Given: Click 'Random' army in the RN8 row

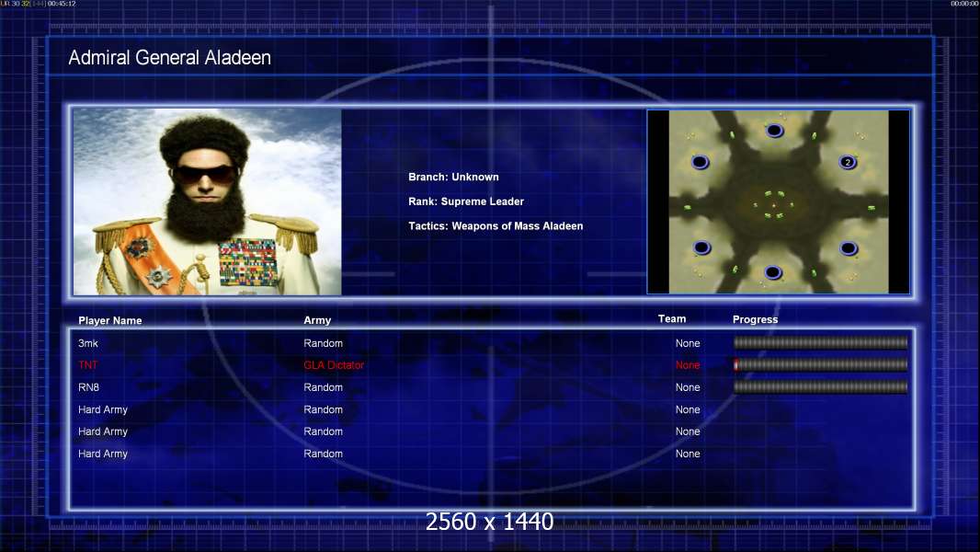Looking at the screenshot, I should pos(323,387).
